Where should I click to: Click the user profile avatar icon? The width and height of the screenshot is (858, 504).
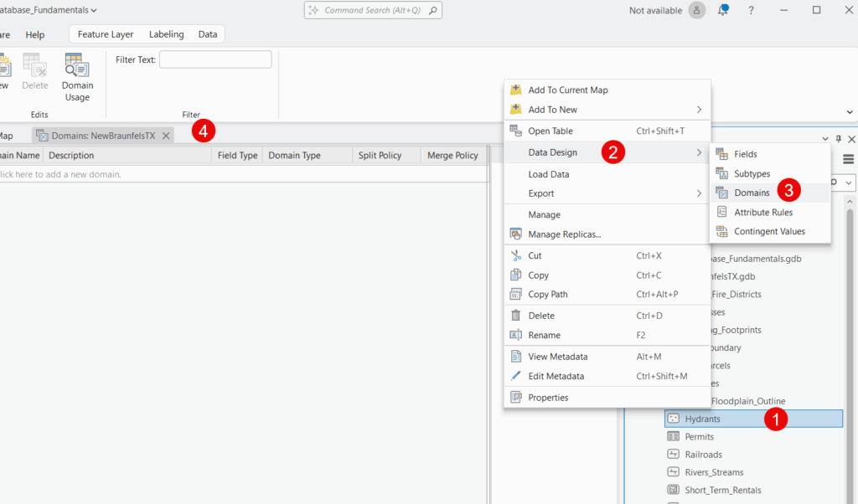tap(697, 10)
